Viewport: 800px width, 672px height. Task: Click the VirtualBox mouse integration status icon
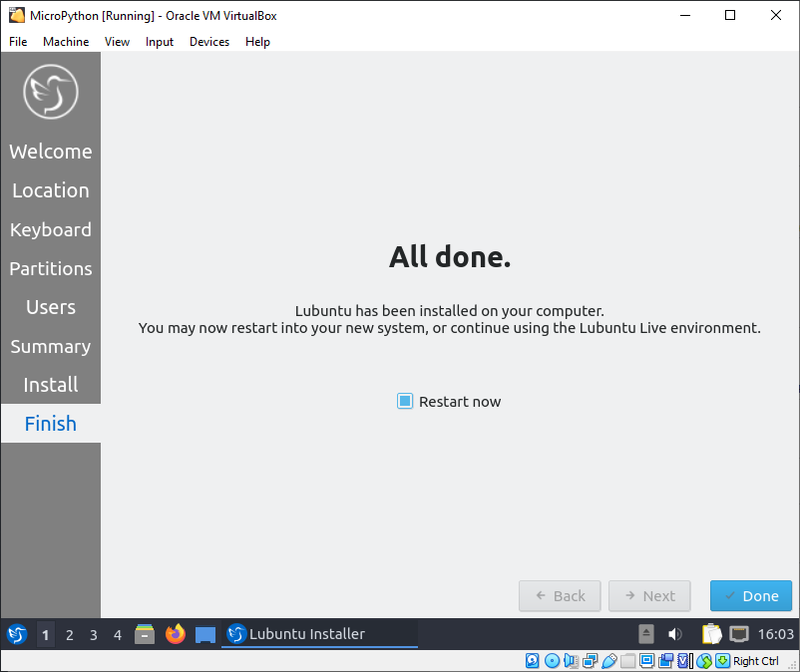click(704, 661)
